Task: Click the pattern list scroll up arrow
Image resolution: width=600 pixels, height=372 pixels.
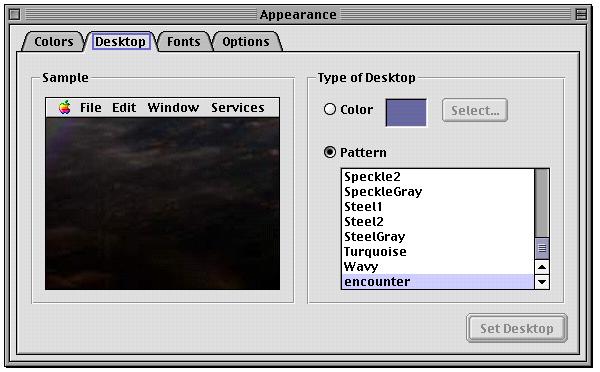Action: click(x=542, y=267)
